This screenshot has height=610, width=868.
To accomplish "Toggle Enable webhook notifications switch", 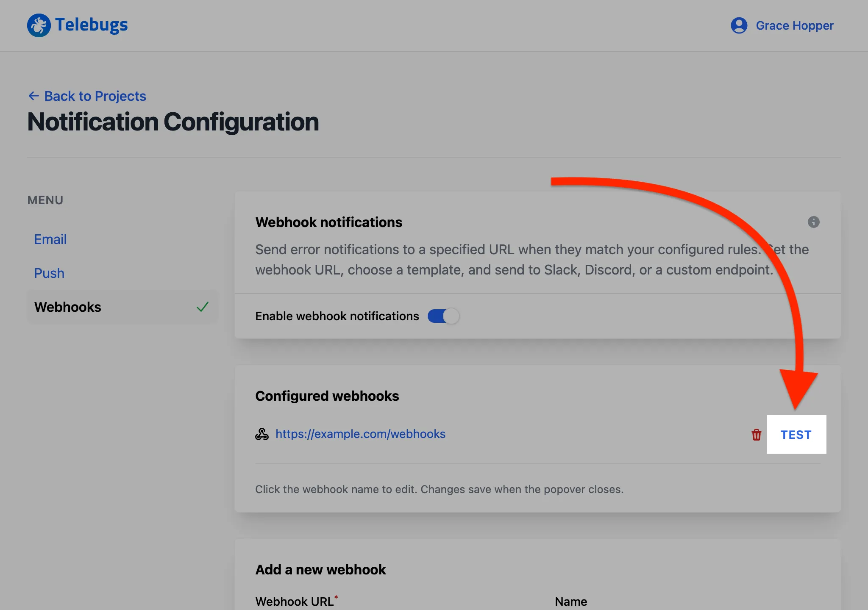I will (443, 316).
